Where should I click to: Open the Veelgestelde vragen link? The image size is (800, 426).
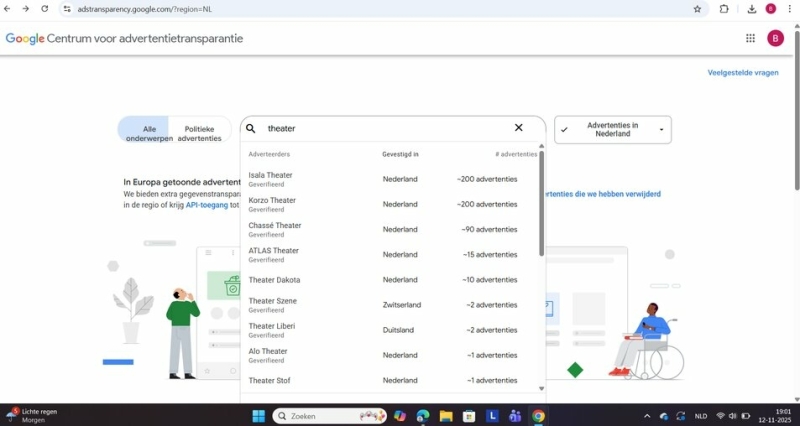(742, 72)
